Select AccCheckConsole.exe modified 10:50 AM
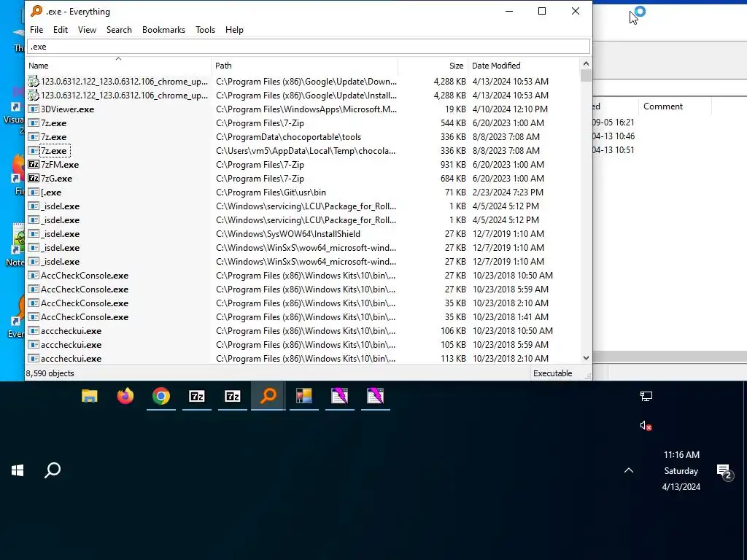The image size is (747, 560). pos(85,276)
